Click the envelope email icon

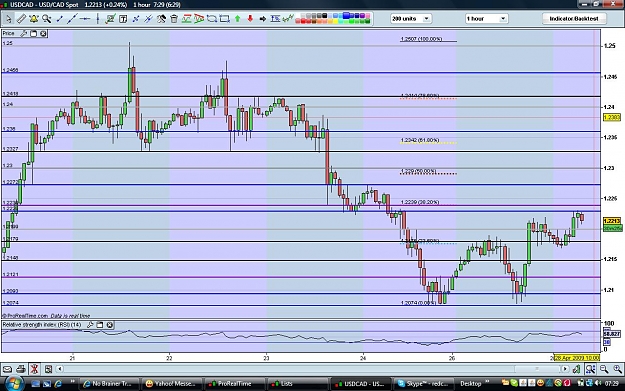[x=8, y=369]
